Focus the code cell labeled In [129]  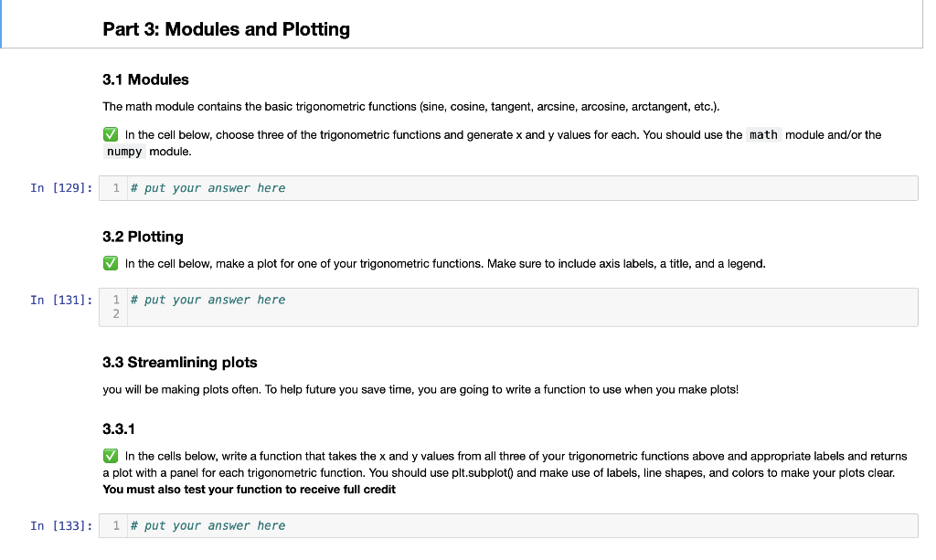[521, 188]
